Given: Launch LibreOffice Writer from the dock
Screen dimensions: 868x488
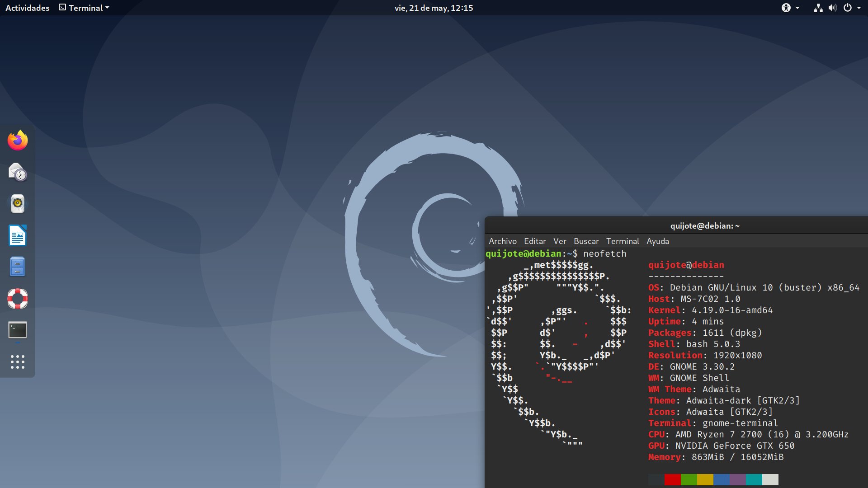Looking at the screenshot, I should [18, 235].
